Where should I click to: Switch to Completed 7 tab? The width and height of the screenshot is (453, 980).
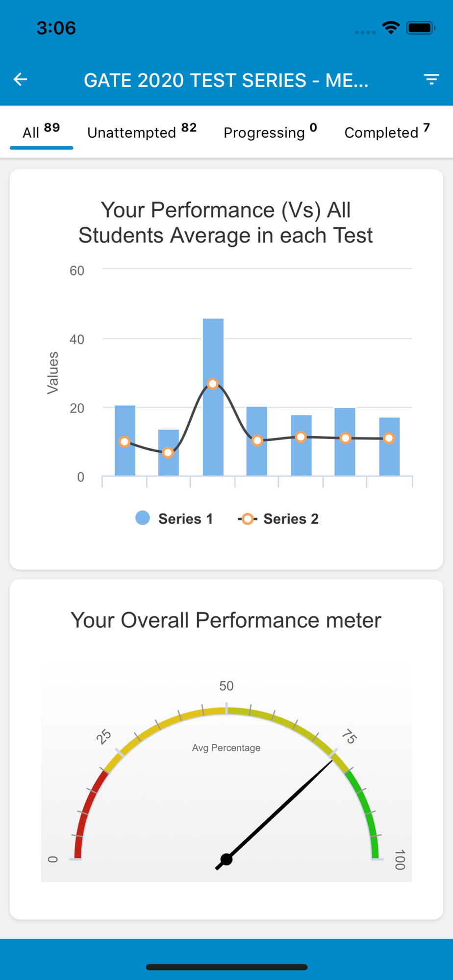(387, 132)
